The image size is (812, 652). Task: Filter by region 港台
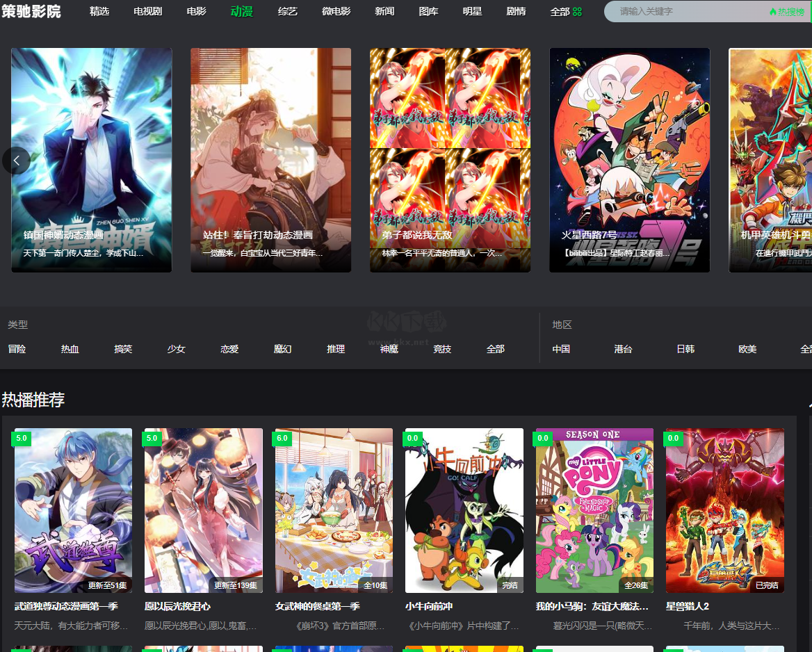pos(624,349)
